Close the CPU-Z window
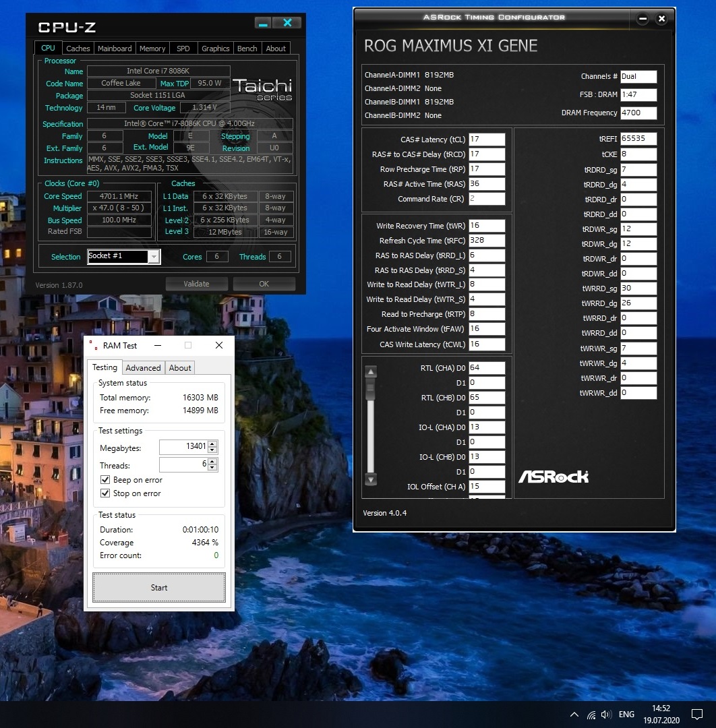This screenshot has width=716, height=728. point(287,23)
